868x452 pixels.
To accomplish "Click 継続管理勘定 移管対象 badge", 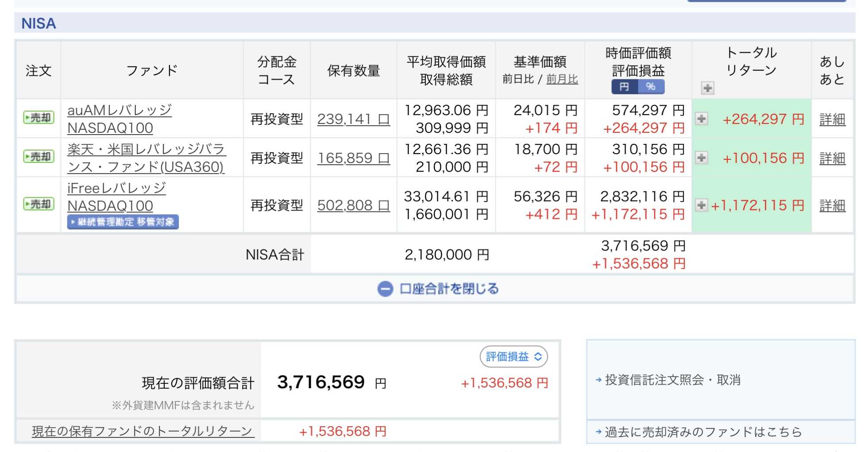I will click(123, 222).
